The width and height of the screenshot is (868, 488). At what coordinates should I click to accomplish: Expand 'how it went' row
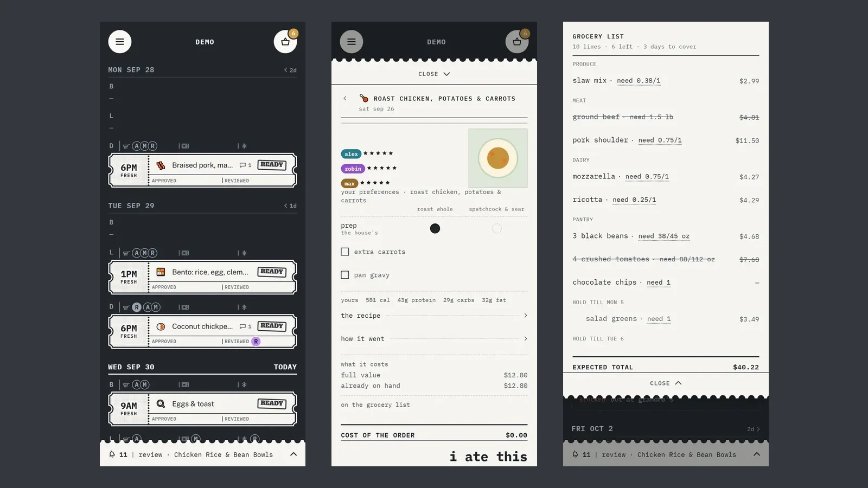click(434, 339)
